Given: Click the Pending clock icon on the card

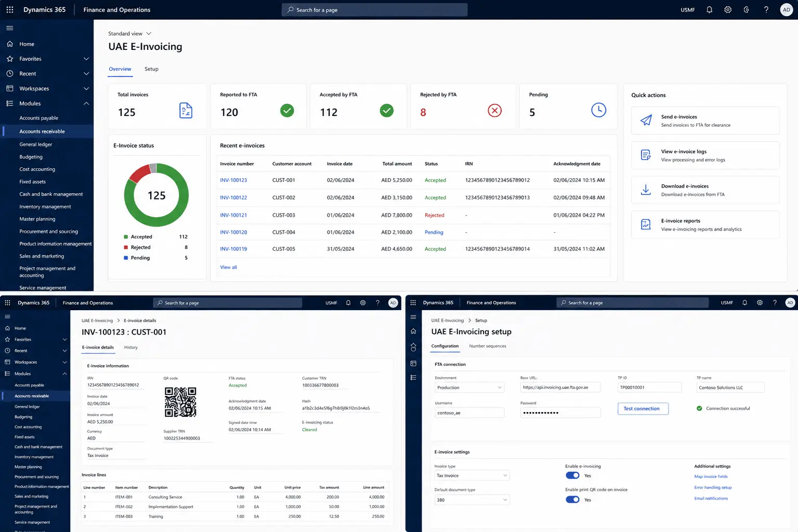Looking at the screenshot, I should pos(598,110).
